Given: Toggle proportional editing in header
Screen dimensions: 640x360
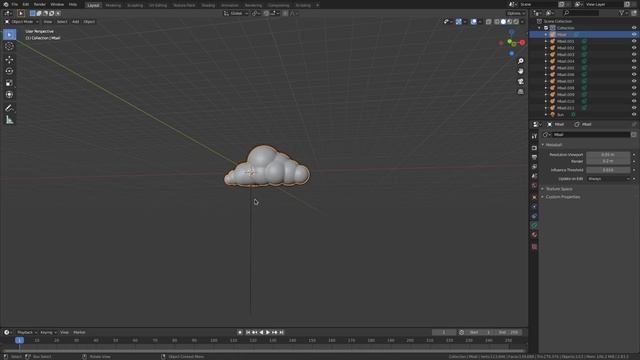Looking at the screenshot, I should point(285,13).
